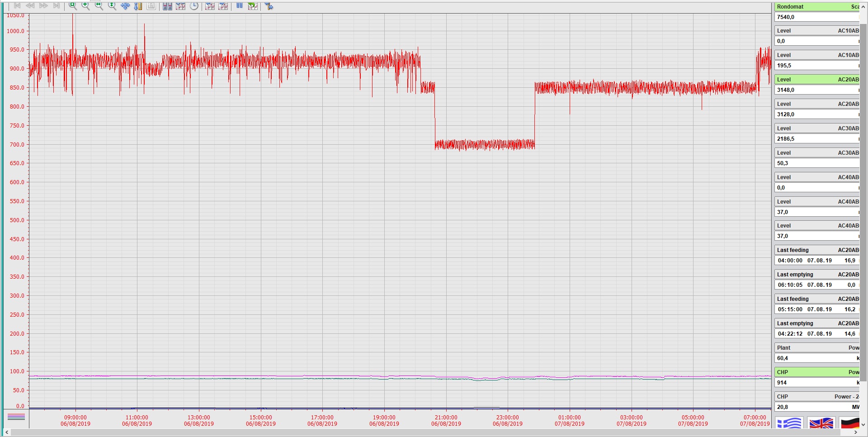Jump to last record with skip-forward arrow

point(57,6)
